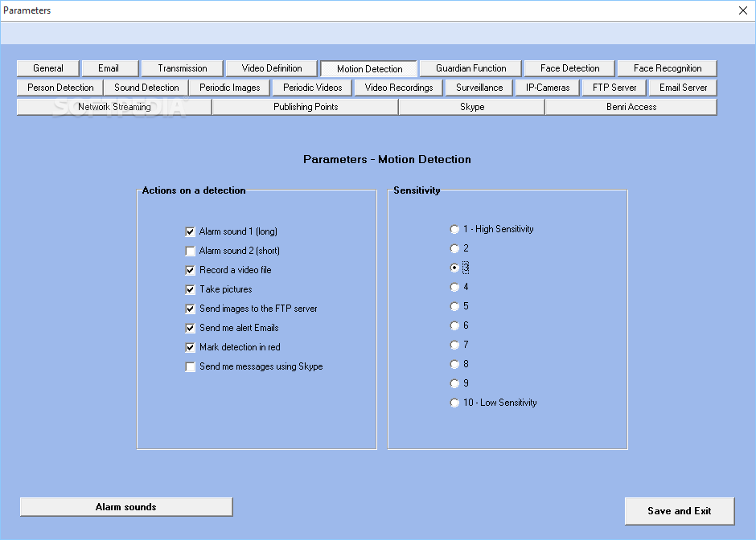Click Save and Exit

[680, 511]
